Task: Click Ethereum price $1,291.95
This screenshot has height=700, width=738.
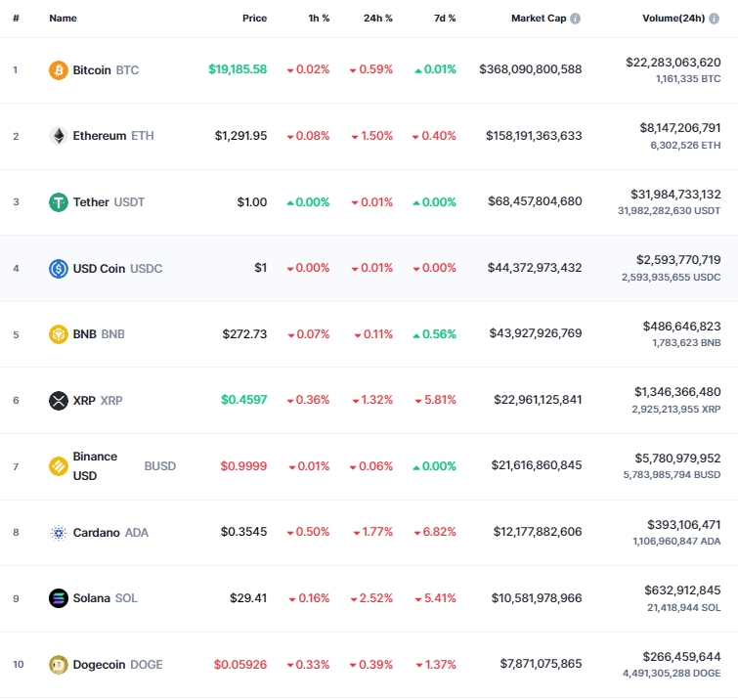Action: (241, 136)
